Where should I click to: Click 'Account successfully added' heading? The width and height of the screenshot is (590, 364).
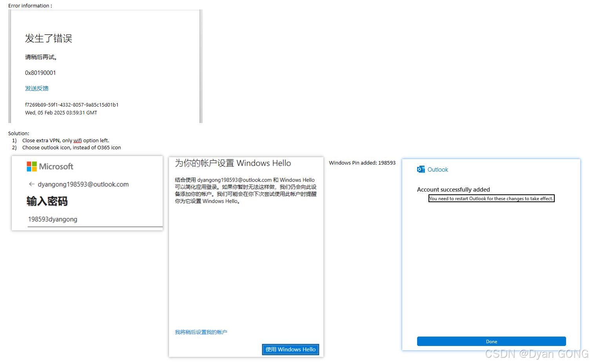tap(454, 190)
